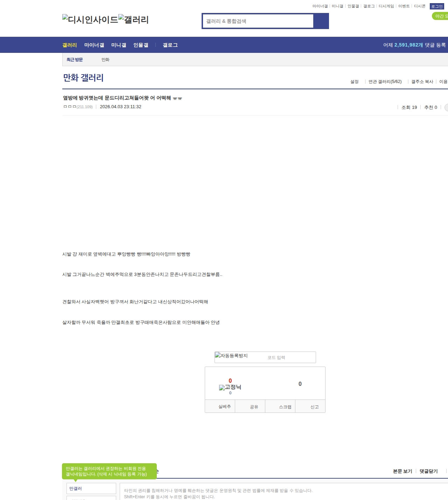
Task: Click the downvote count 0 on the right
Action: [300, 384]
